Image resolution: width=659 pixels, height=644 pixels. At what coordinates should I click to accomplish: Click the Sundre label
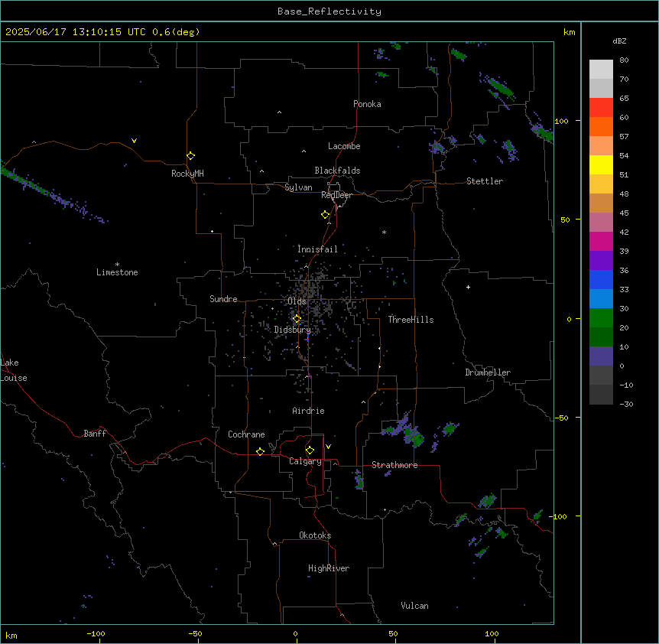click(223, 299)
